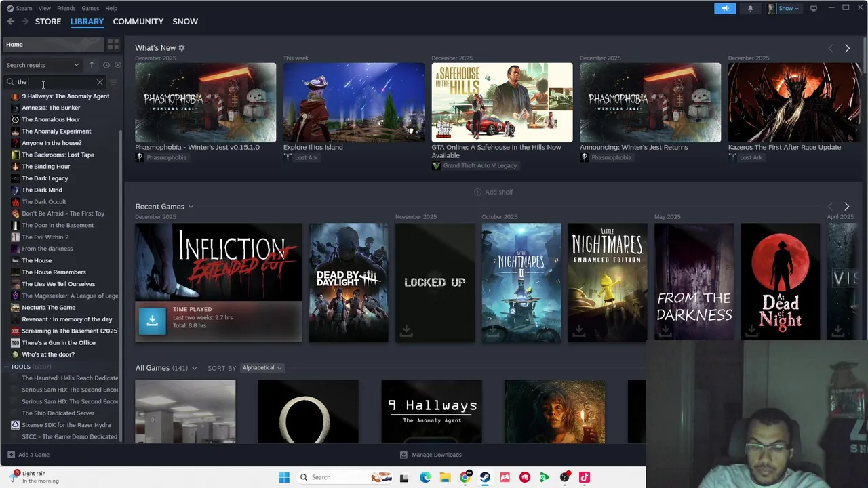
Task: Open the GTA Online Safehouse news thumbnail
Action: (x=502, y=102)
